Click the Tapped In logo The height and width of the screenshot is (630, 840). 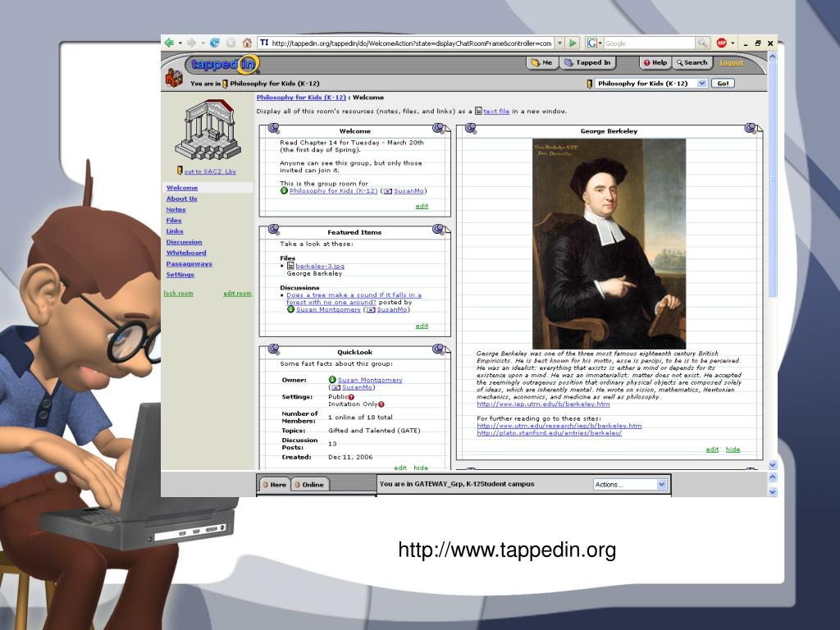[223, 64]
